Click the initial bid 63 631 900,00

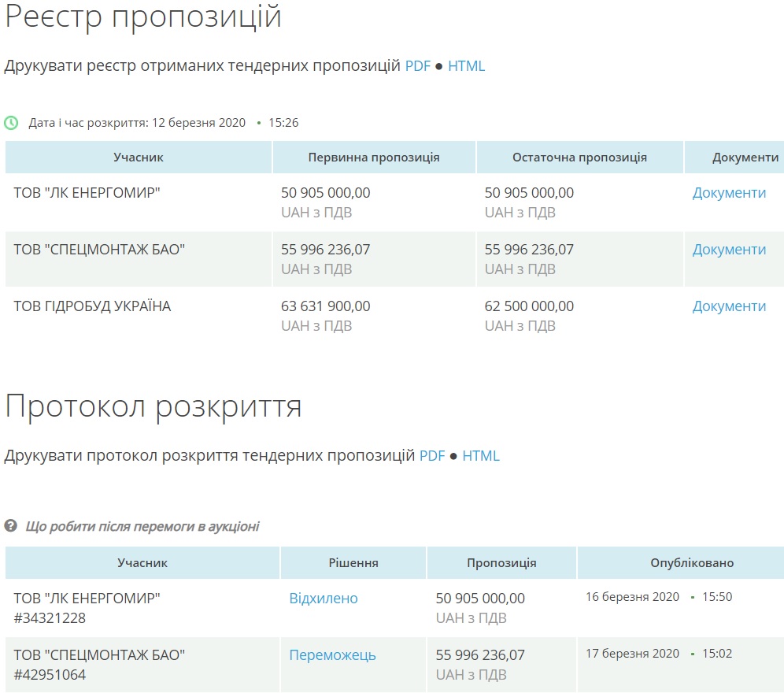pyautogui.click(x=326, y=306)
